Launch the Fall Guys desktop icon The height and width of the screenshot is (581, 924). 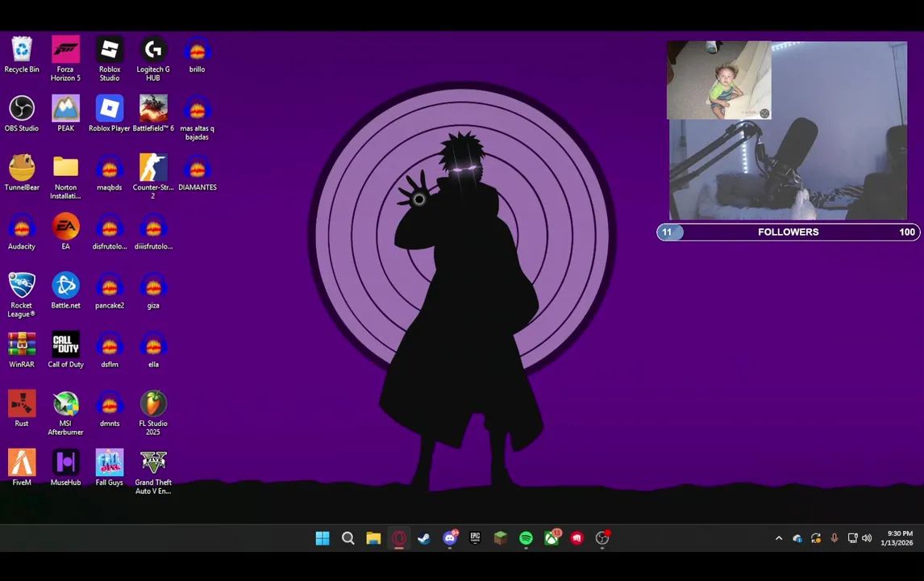point(110,467)
